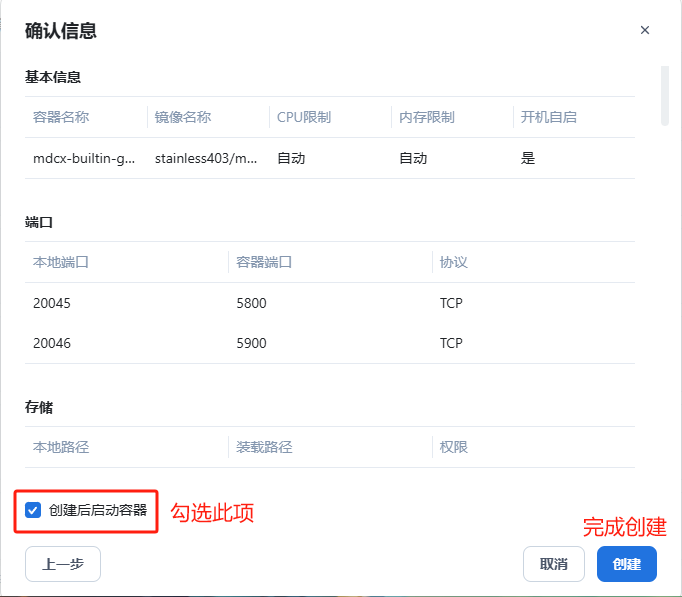Select local port 20046

coord(52,344)
